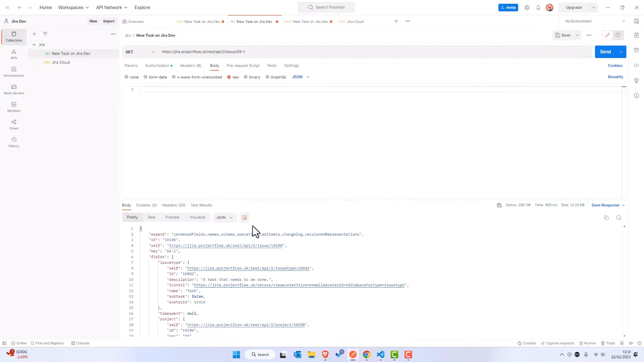This screenshot has width=644, height=362.
Task: Click the filter collections icon
Action: click(x=45, y=34)
